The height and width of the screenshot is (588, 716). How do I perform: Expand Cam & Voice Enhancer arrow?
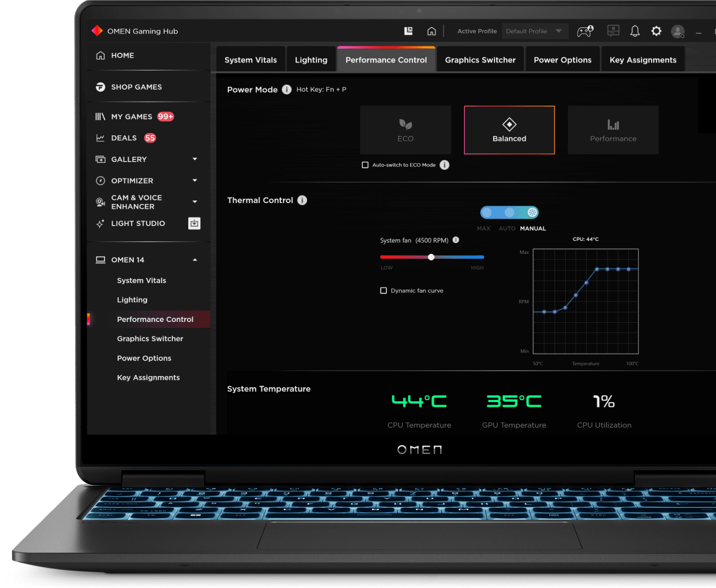195,202
